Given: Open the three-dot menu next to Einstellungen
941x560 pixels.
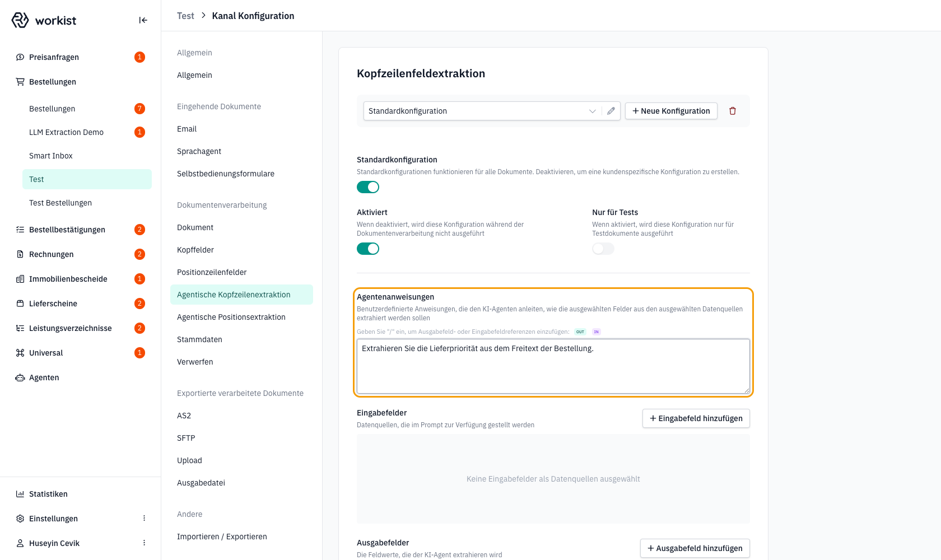Looking at the screenshot, I should [x=144, y=519].
